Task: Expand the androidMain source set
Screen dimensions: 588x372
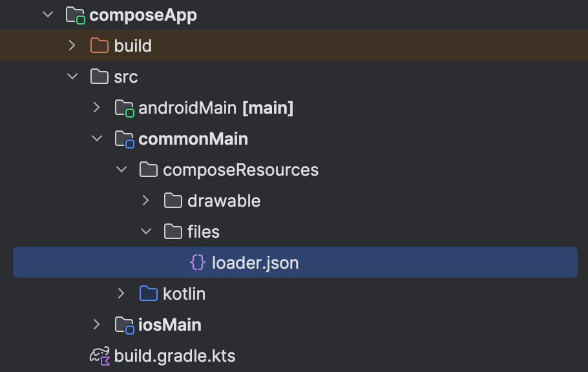Action: pos(97,107)
